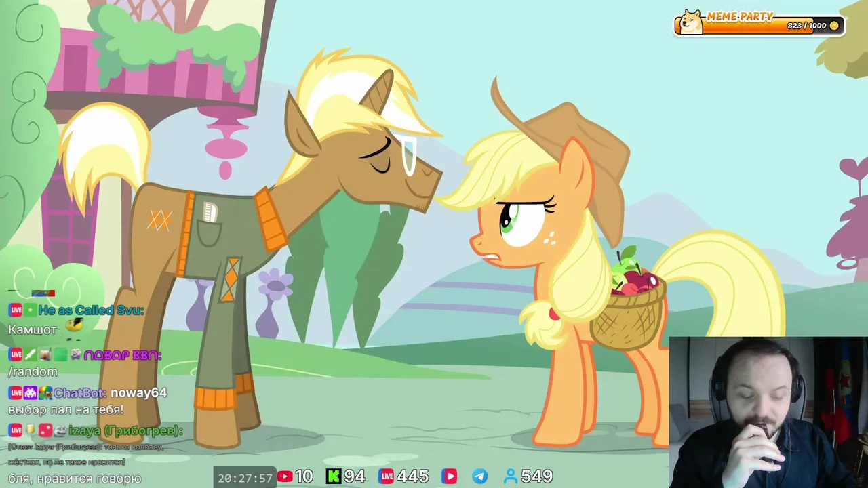Click LIVE badge in the /random sender row
Image resolution: width=868 pixels, height=488 pixels.
[16, 354]
